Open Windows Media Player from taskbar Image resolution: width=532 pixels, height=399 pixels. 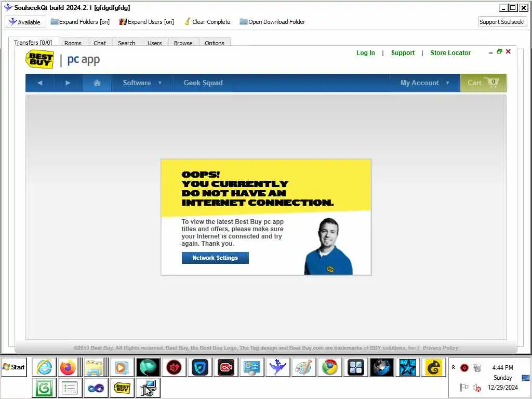121,367
